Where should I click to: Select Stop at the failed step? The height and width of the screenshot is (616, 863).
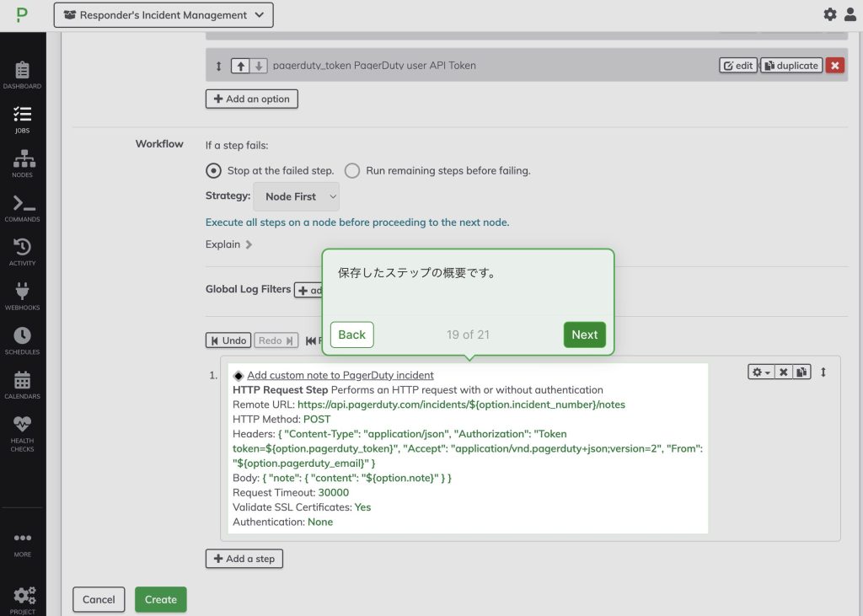tap(213, 171)
